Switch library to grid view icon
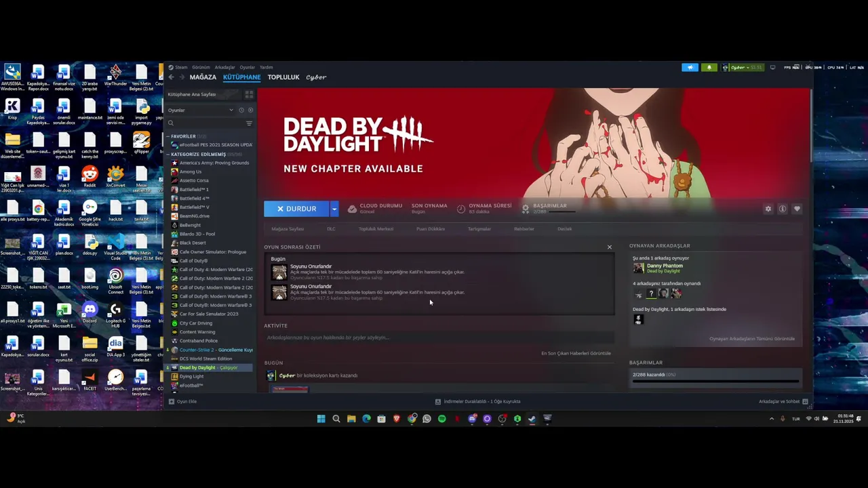 pyautogui.click(x=249, y=94)
